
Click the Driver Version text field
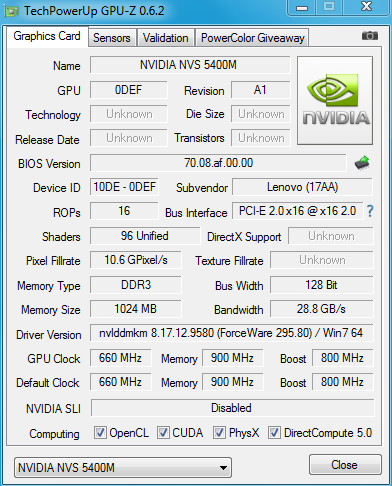click(x=231, y=333)
